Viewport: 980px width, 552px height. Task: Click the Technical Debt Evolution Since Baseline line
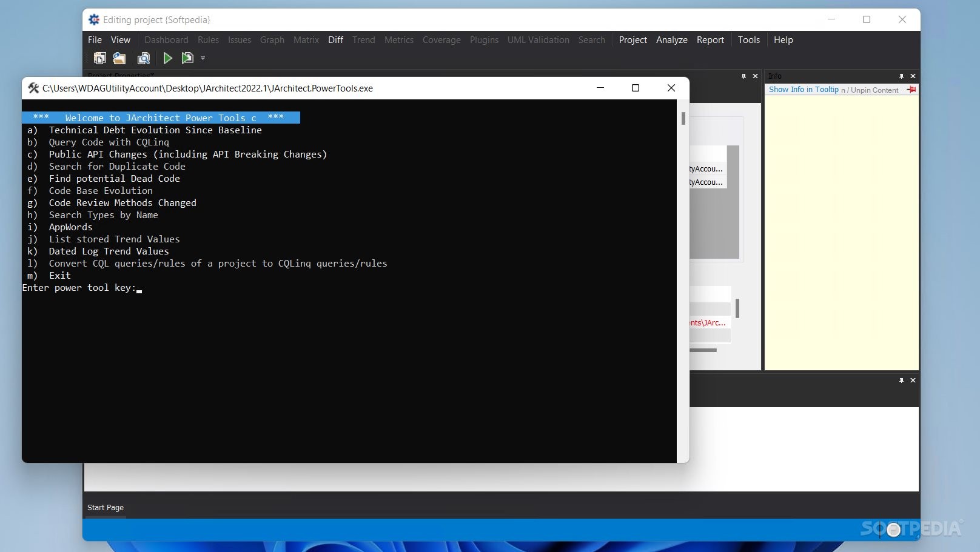144,130
